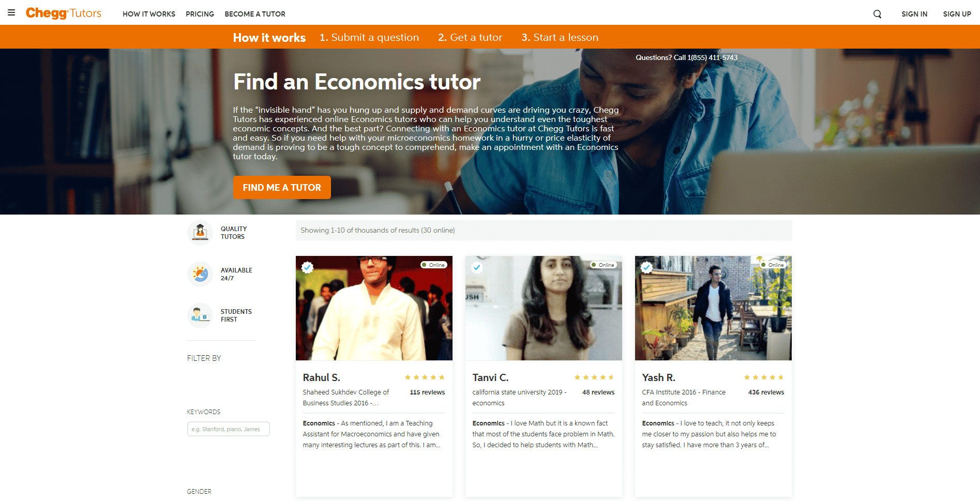Image resolution: width=980 pixels, height=501 pixels.
Task: Click Tanvi's Economics description text
Action: tap(543, 434)
